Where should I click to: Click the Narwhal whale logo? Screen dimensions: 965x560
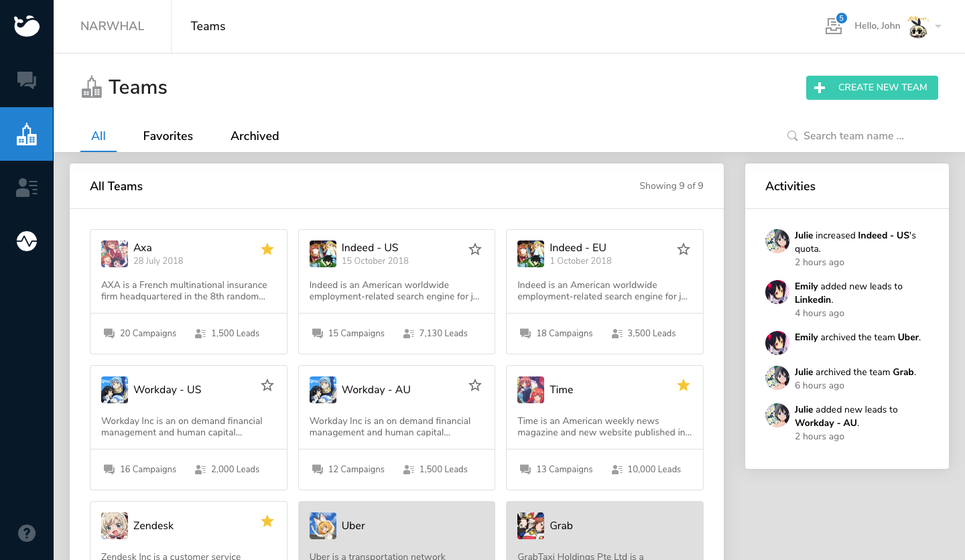[27, 26]
